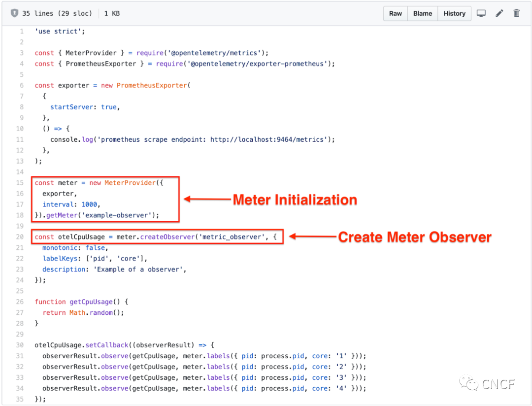The width and height of the screenshot is (532, 406).
Task: Click getMeter('example-observer') call
Action: [101, 215]
